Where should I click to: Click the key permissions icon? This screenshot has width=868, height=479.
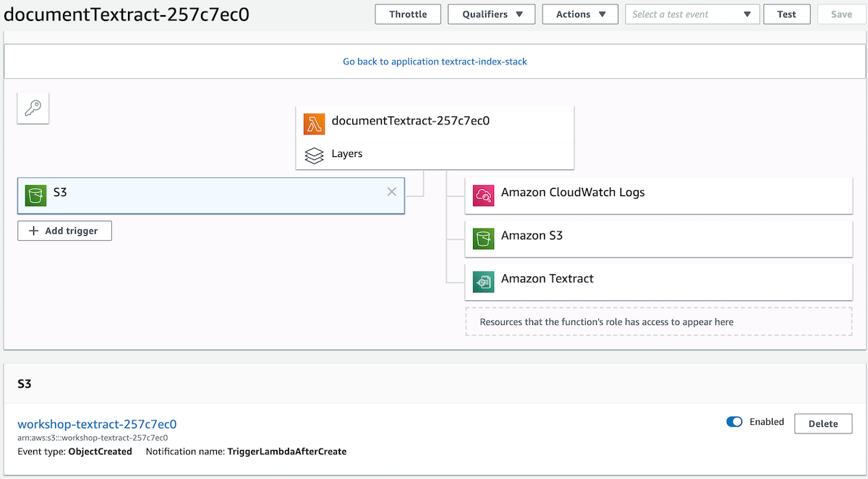[33, 109]
